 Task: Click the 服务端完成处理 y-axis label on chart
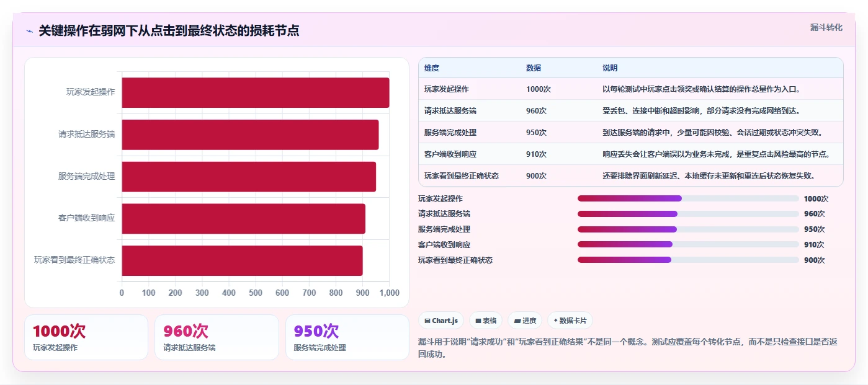click(x=87, y=177)
